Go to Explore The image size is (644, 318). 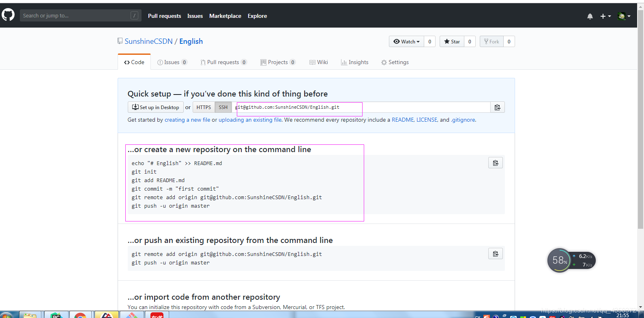pyautogui.click(x=257, y=16)
